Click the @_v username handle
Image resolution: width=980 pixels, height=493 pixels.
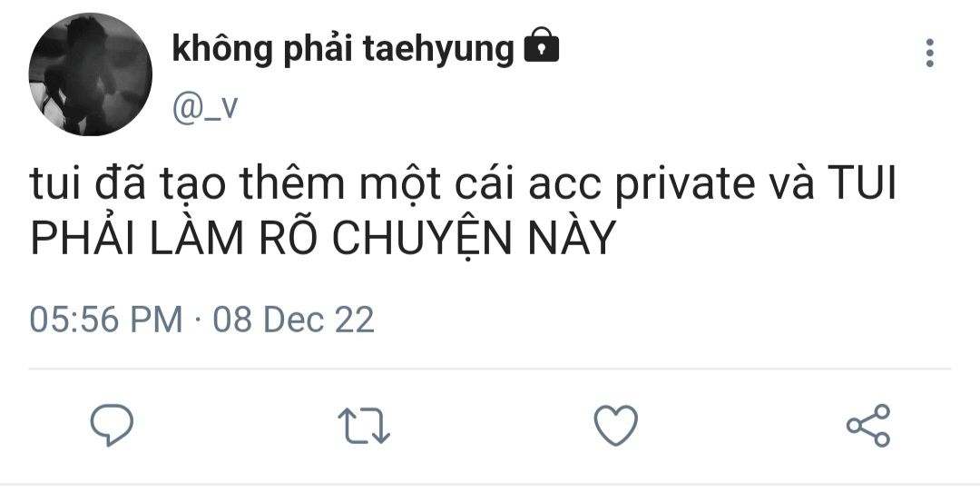tap(205, 108)
